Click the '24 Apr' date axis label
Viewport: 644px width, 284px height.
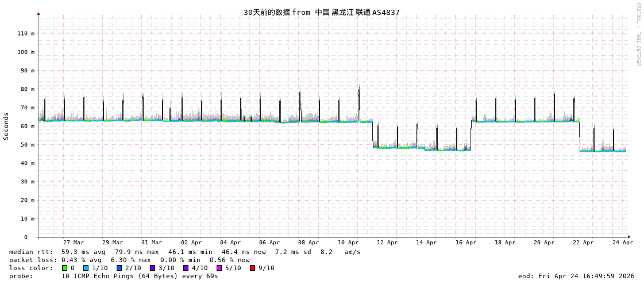point(623,243)
